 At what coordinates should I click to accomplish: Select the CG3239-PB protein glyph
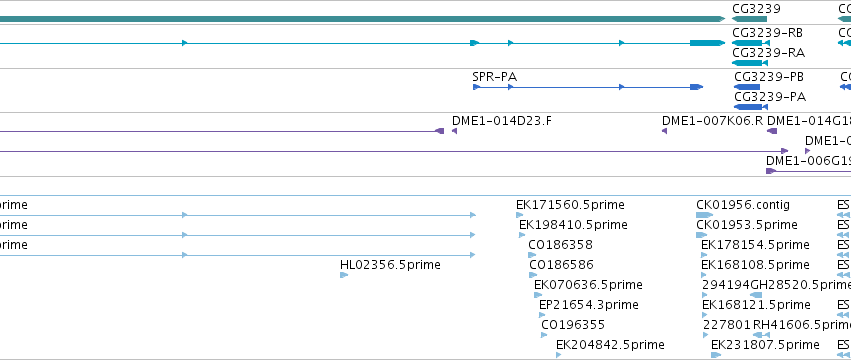[x=747, y=87]
